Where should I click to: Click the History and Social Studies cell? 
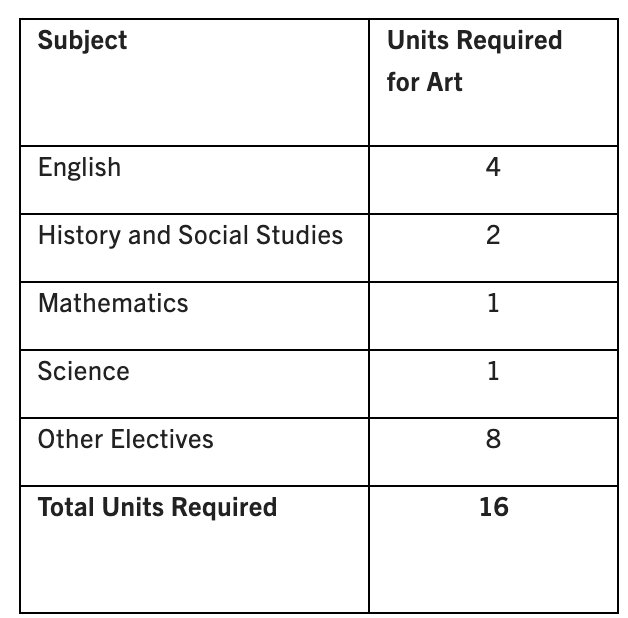point(190,235)
